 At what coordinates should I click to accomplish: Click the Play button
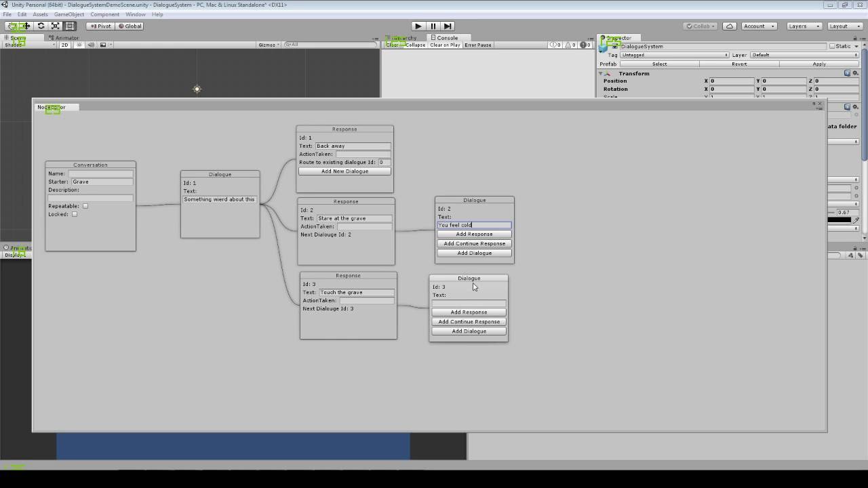tap(418, 26)
